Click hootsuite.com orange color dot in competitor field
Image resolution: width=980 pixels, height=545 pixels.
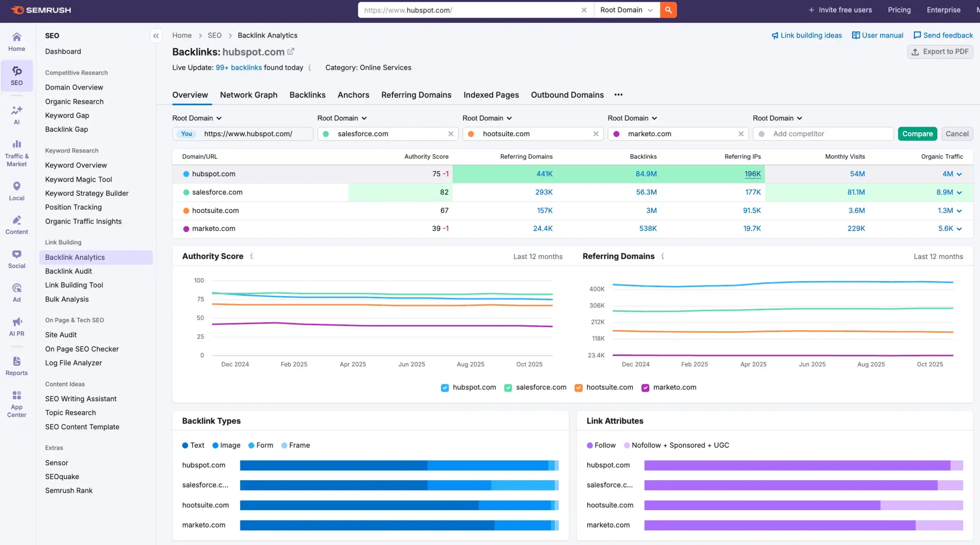[x=471, y=134]
